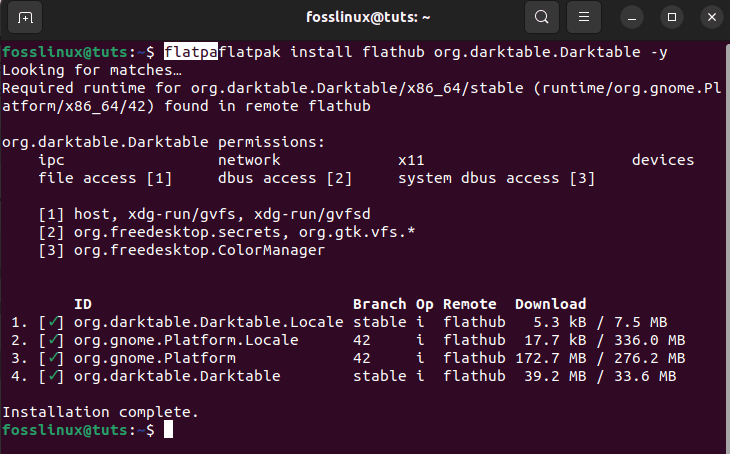
Task: Click the "network" permission text
Action: pos(249,160)
